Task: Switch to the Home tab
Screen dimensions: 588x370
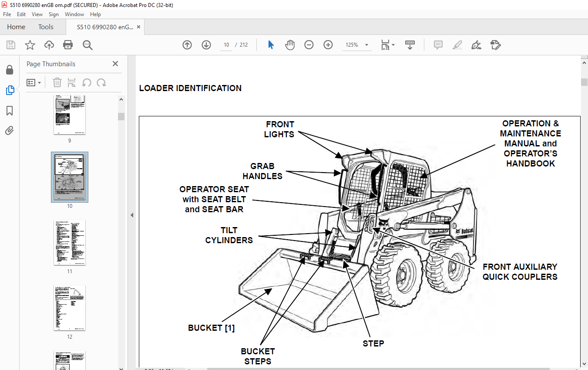Action: point(16,27)
